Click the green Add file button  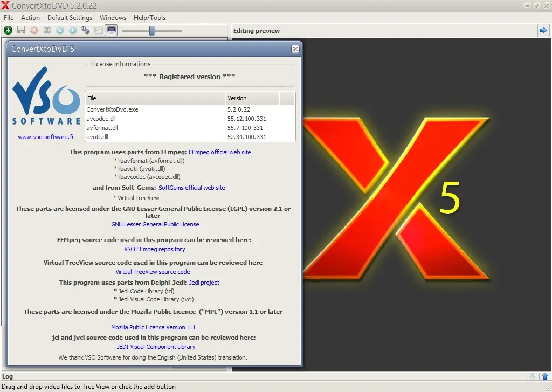8,30
